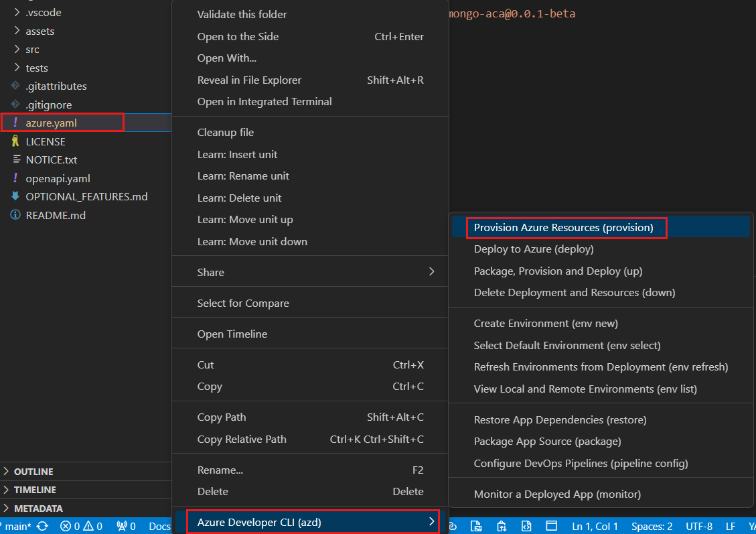The width and height of the screenshot is (756, 534).
Task: Select Cut from context menu
Action: point(310,365)
